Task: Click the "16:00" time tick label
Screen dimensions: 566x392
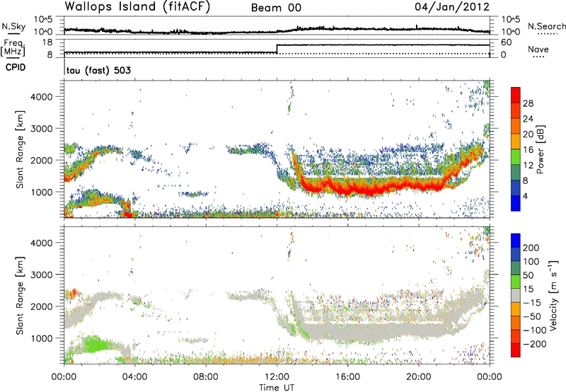Action: tap(347, 377)
